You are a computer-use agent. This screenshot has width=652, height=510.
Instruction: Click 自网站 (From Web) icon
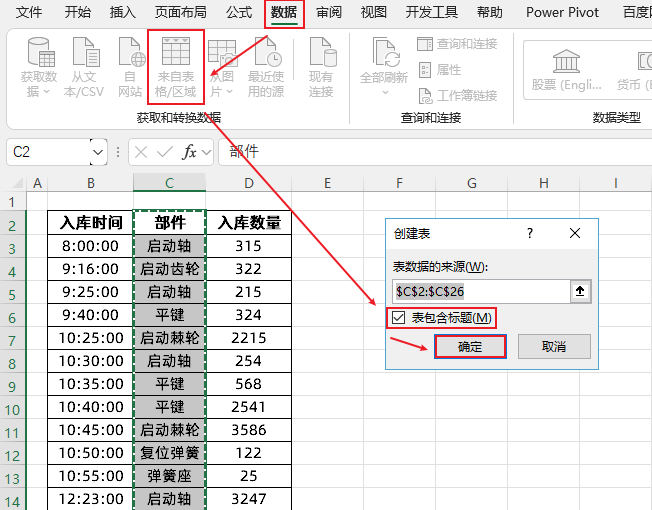point(131,67)
